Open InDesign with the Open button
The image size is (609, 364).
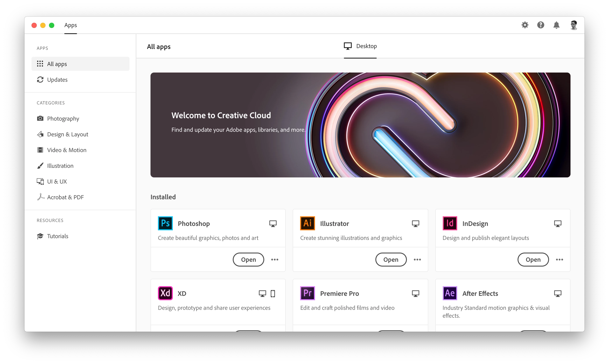533,260
